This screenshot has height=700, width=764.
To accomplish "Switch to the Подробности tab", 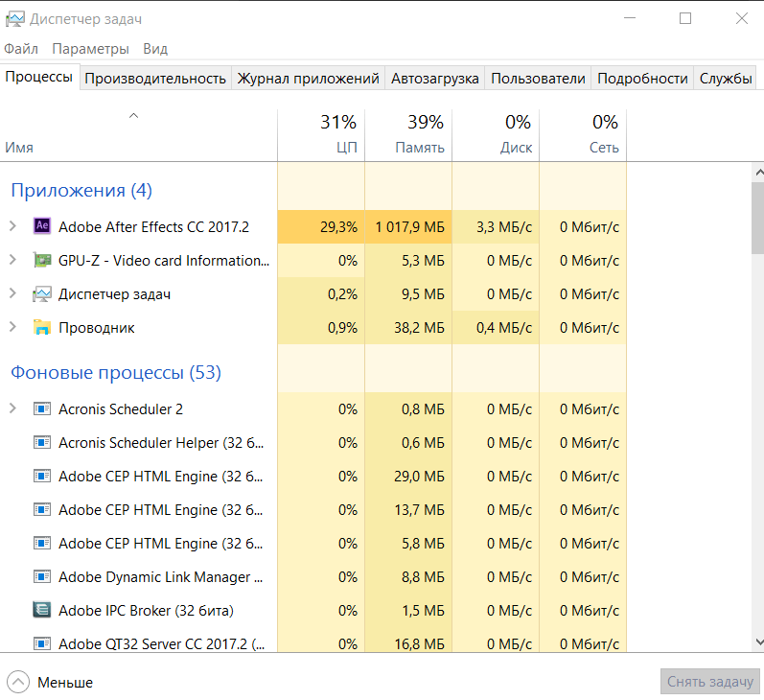I will [642, 79].
